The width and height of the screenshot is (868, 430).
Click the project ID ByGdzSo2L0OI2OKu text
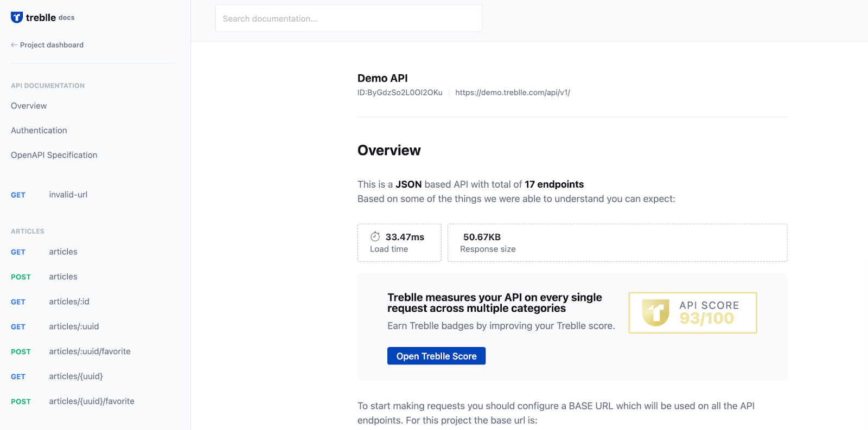(x=405, y=93)
